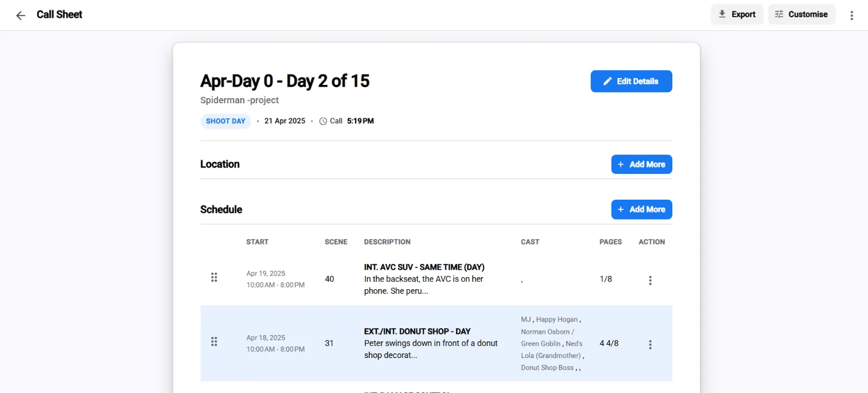868x393 pixels.
Task: Click description 'Peter swings down in front'
Action: coord(431,349)
